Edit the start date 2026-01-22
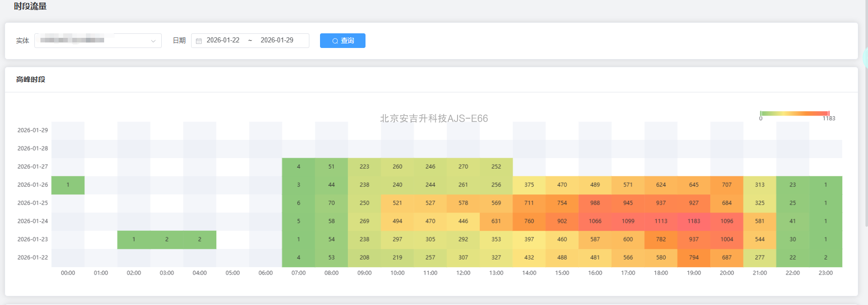Image resolution: width=868 pixels, height=305 pixels. (223, 40)
